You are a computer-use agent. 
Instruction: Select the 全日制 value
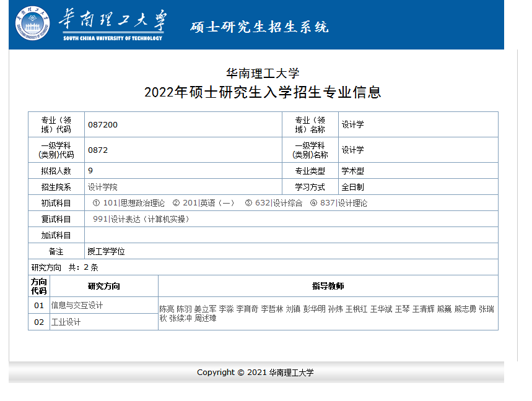coord(352,187)
